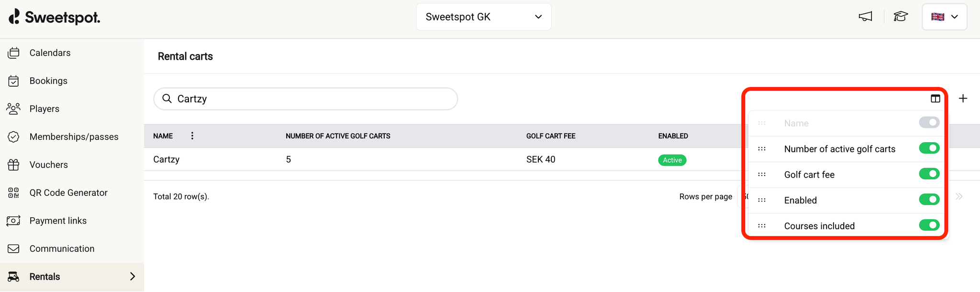Click the graduation cap learning icon

[x=901, y=16]
